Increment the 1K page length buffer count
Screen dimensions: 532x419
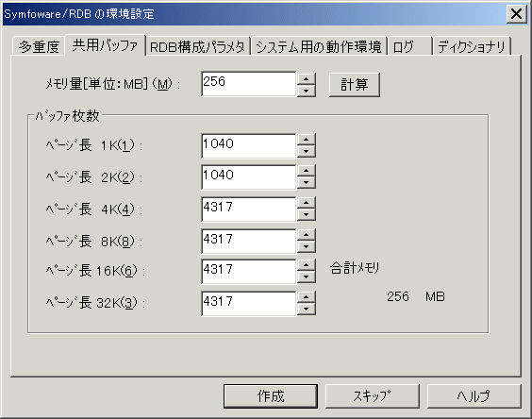(x=307, y=140)
